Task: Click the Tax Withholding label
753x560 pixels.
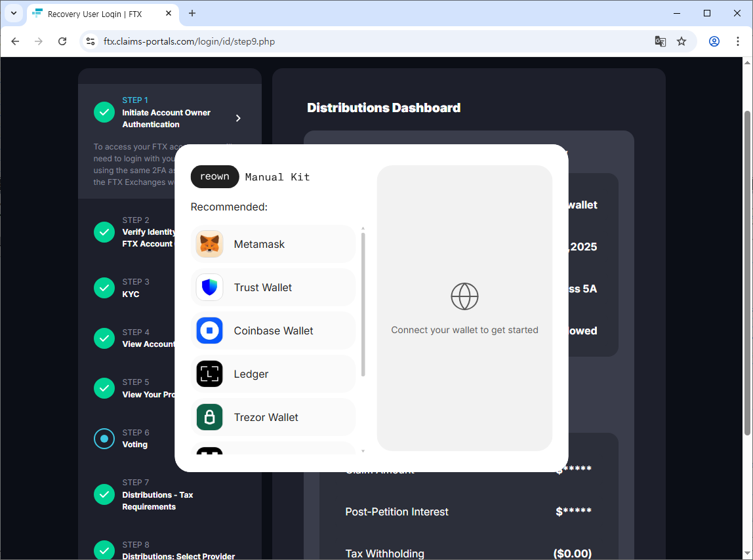Action: pos(384,553)
